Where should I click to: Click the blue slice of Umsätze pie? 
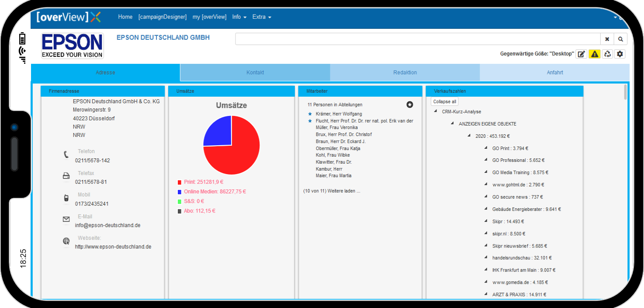click(218, 132)
